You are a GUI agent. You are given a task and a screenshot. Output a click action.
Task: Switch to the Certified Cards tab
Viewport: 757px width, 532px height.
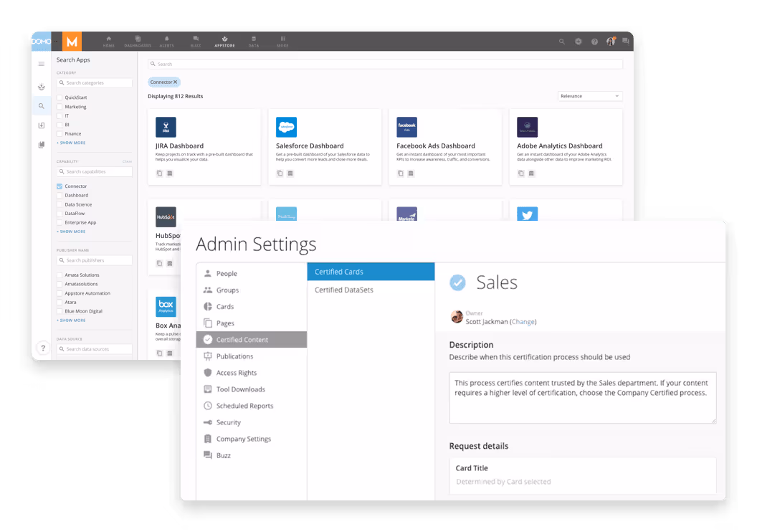point(371,272)
